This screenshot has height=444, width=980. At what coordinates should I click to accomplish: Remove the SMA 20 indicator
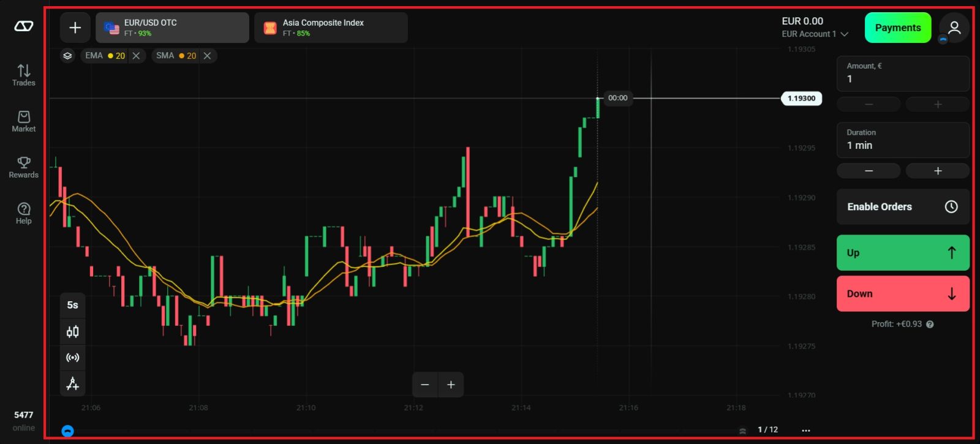coord(208,56)
